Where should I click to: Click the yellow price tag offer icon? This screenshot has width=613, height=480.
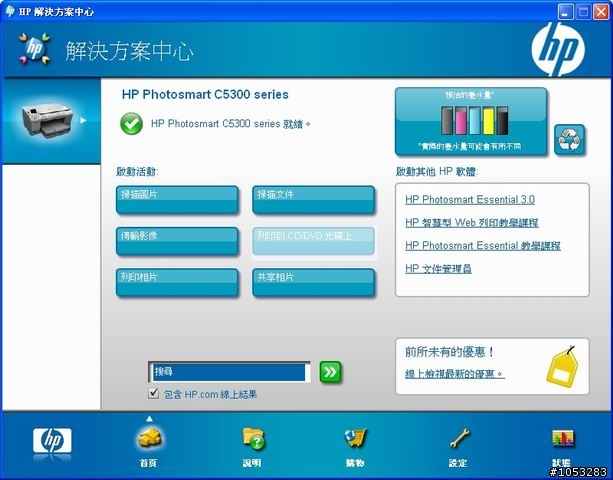[x=562, y=365]
